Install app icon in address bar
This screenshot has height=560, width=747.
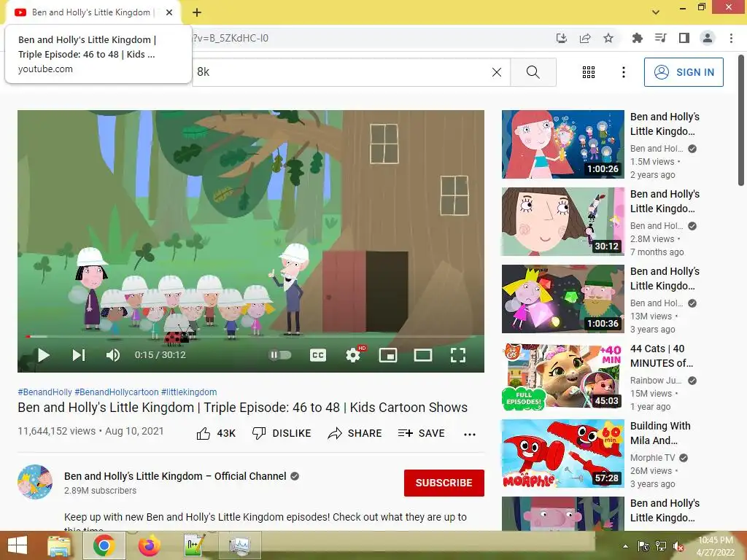(562, 38)
